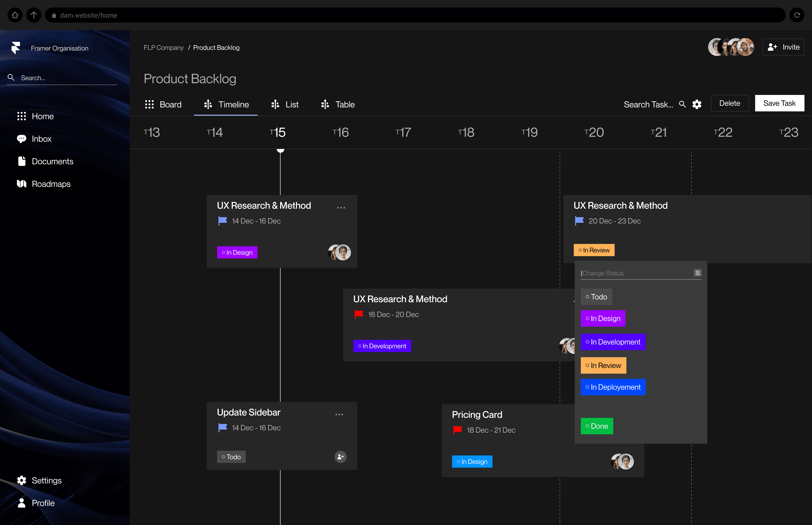
Task: Select Todo status option in dropdown
Action: pos(596,297)
